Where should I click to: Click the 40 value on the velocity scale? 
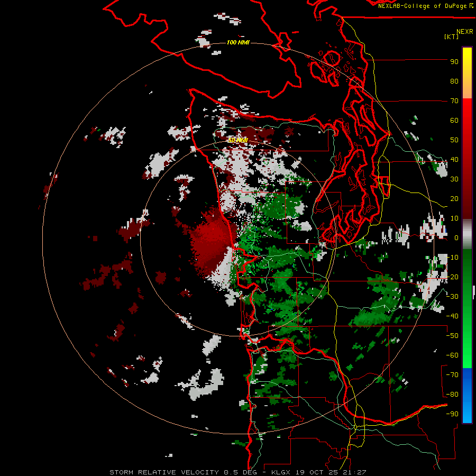click(x=454, y=160)
